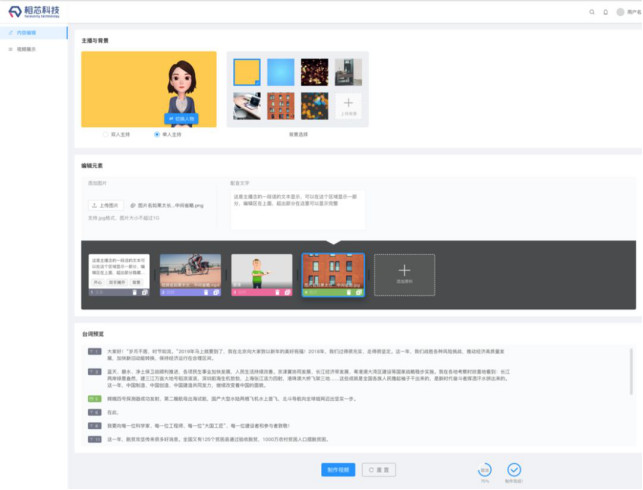The width and height of the screenshot is (643, 490).
Task: Click the 开心 tag on first card
Action: 98,282
